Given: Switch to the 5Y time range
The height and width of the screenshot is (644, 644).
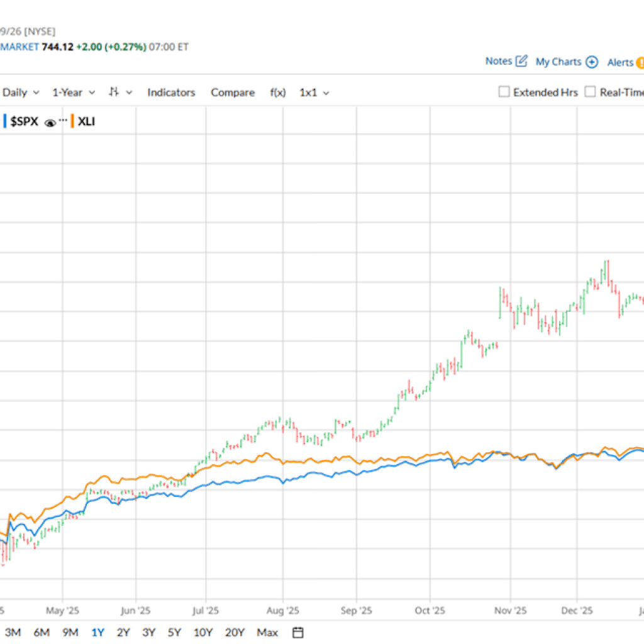Looking at the screenshot, I should (174, 632).
